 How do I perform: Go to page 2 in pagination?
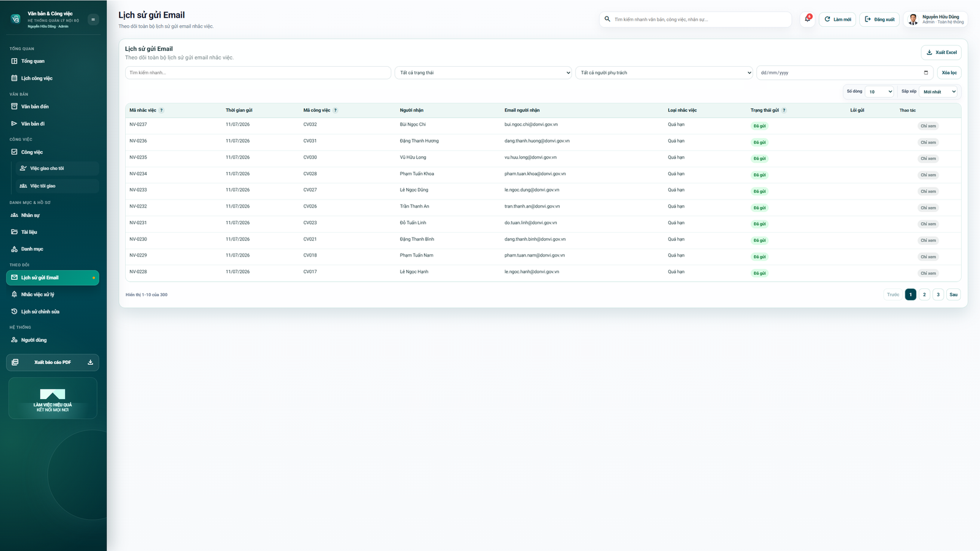tap(924, 294)
